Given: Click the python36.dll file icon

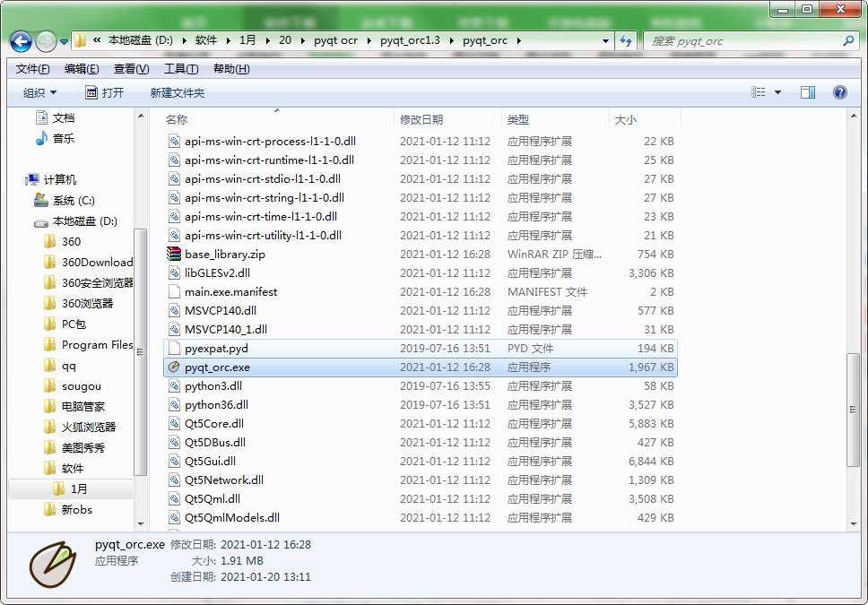Looking at the screenshot, I should (174, 404).
